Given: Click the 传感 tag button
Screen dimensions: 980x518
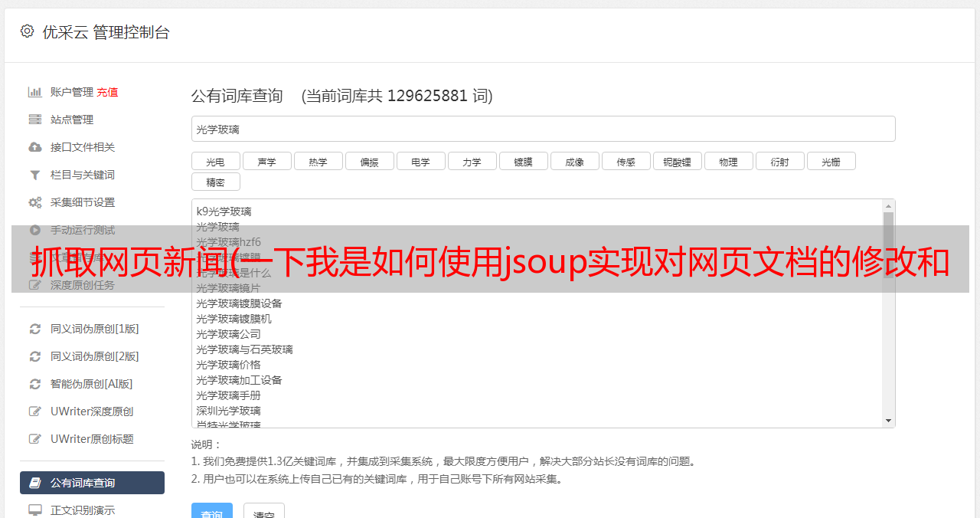Looking at the screenshot, I should (626, 162).
